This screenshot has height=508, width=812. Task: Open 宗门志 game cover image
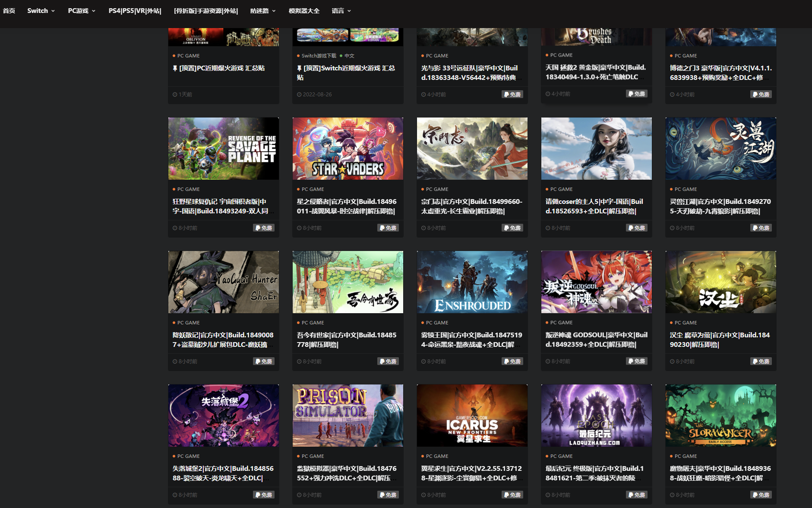point(472,149)
